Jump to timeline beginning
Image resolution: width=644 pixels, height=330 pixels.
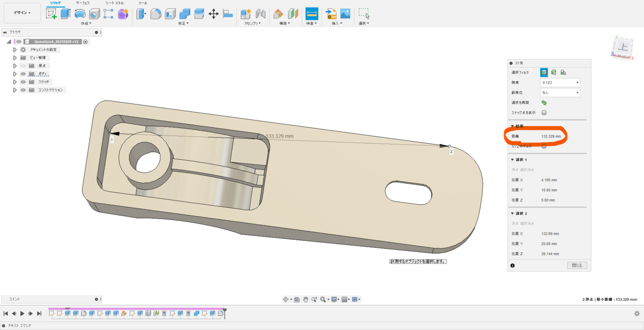[x=5, y=313]
